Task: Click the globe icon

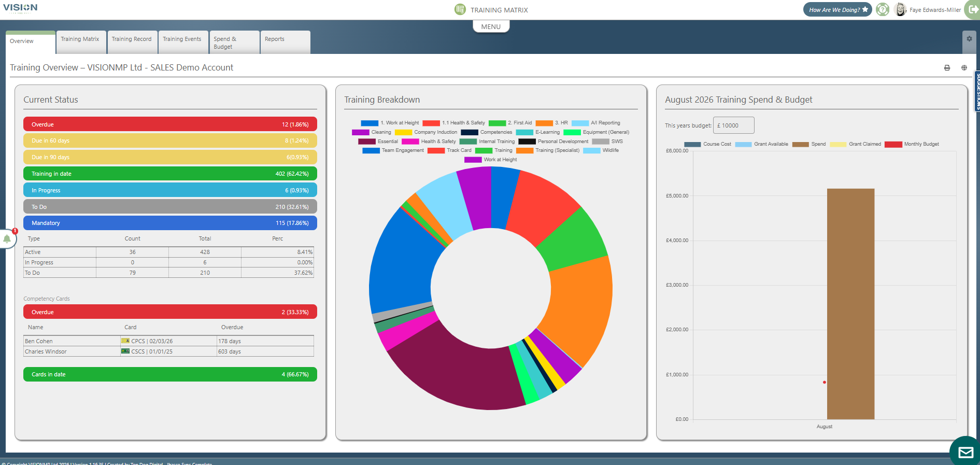Action: pos(964,68)
